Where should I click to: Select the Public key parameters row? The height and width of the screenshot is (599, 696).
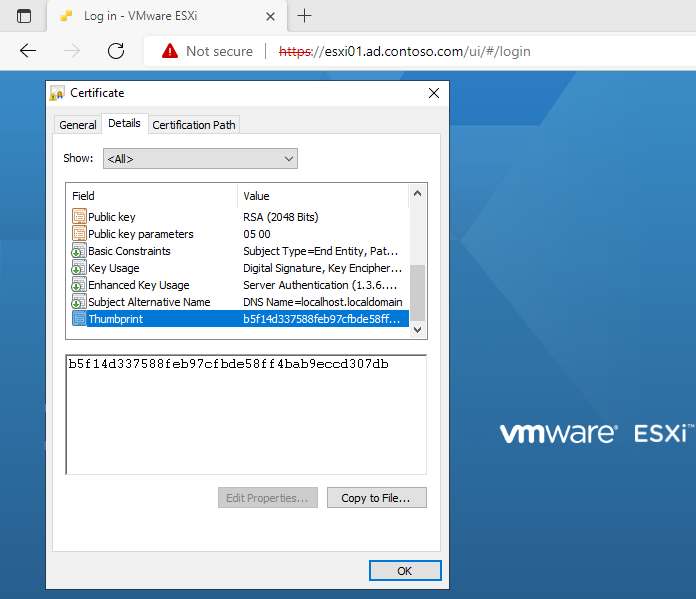[240, 234]
